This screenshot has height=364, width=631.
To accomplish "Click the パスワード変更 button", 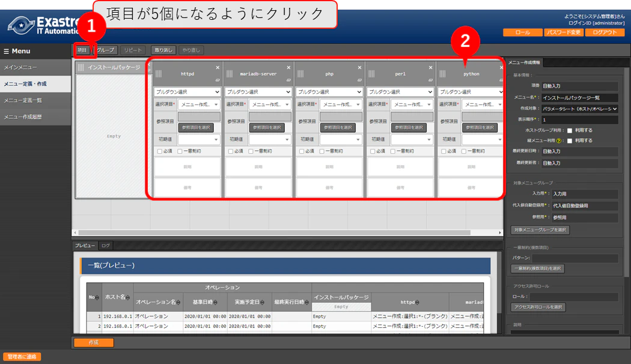I will click(564, 32).
